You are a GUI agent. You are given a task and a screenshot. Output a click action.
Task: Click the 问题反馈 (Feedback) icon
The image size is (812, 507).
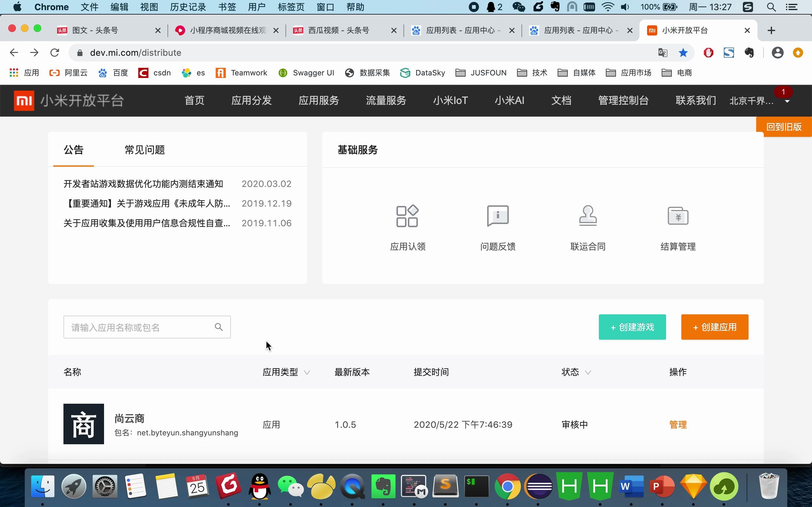(497, 227)
